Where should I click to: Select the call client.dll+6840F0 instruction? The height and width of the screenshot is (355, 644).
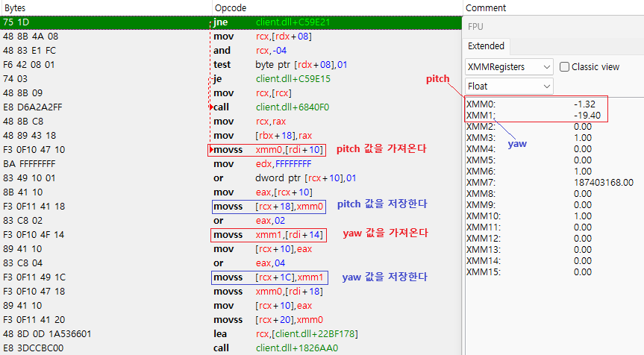[271, 107]
